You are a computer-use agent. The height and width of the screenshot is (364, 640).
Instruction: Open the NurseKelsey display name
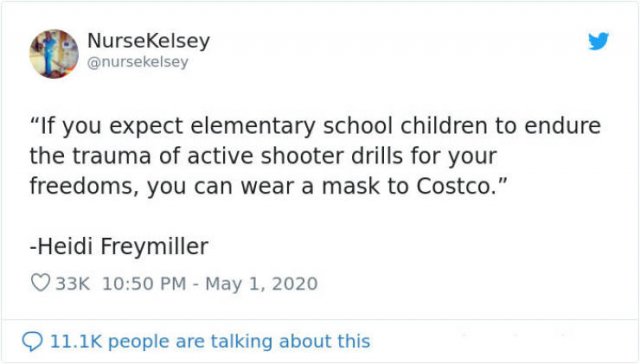pos(149,40)
